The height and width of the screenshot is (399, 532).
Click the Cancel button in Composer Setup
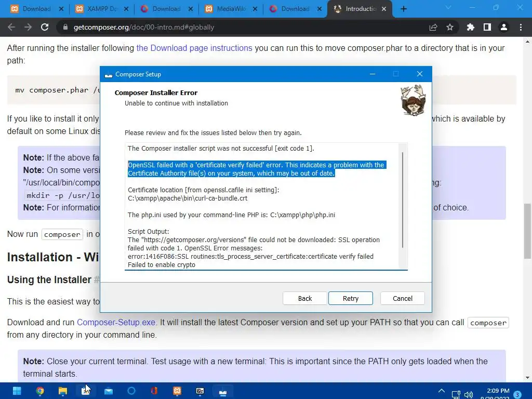[403, 298]
